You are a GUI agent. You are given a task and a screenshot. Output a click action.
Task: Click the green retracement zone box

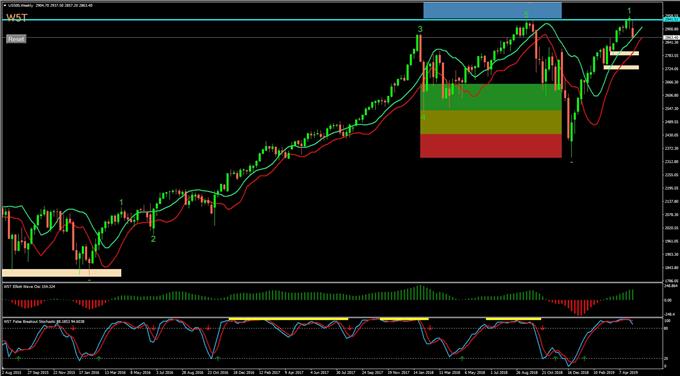coord(491,97)
